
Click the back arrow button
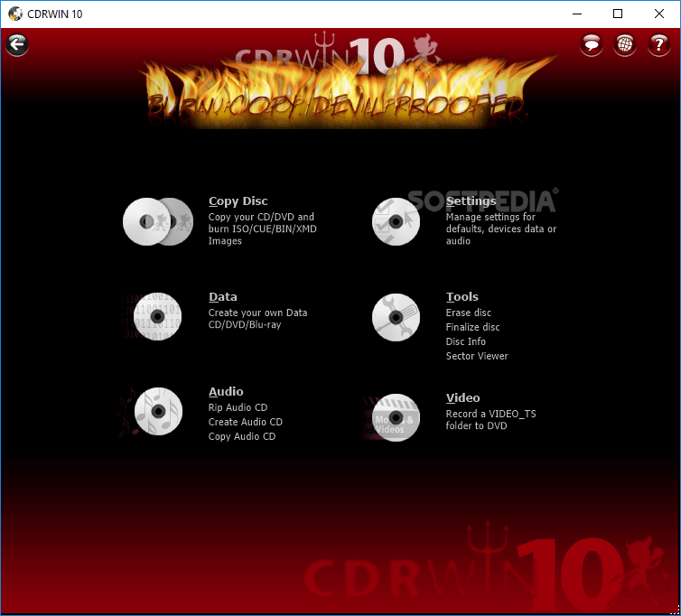17,44
